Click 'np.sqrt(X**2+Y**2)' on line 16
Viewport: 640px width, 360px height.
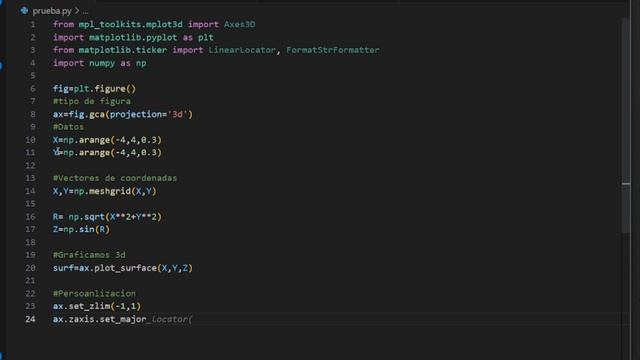(x=115, y=217)
